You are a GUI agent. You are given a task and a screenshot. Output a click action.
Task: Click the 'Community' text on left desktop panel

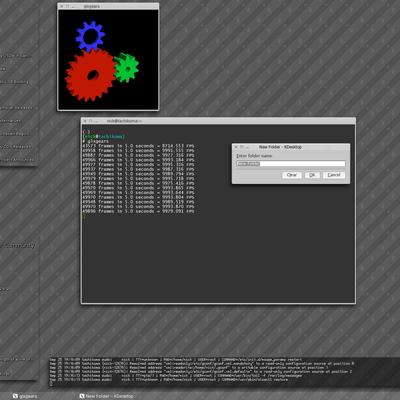tap(19, 245)
